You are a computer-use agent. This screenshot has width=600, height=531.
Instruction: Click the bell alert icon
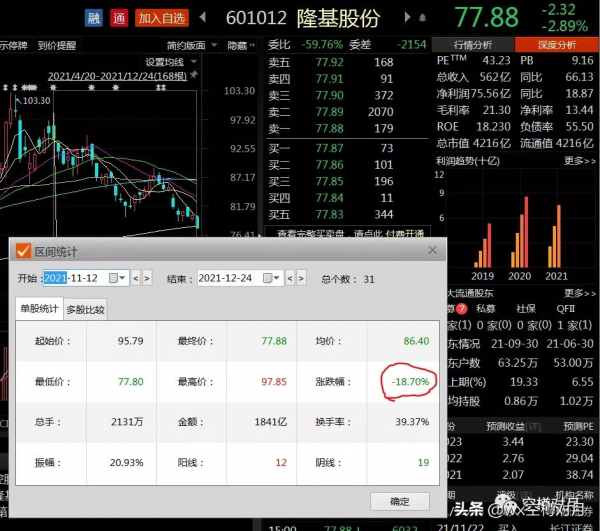click(x=422, y=18)
